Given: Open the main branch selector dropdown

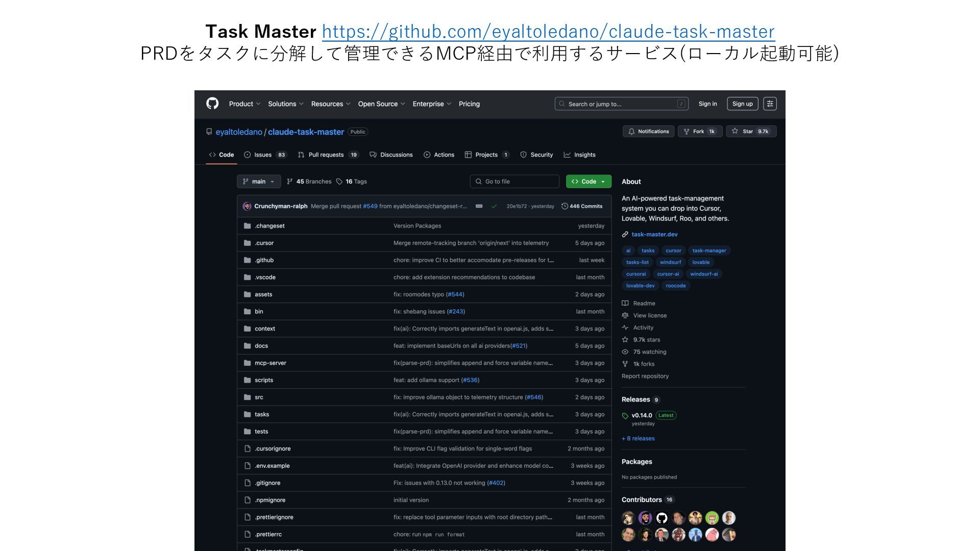Looking at the screenshot, I should [259, 182].
